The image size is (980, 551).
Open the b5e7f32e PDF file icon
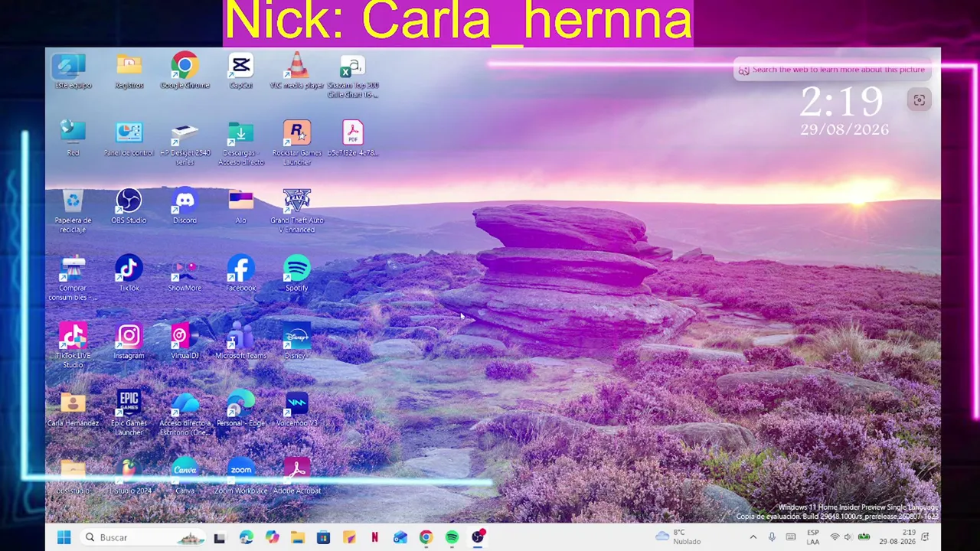(x=353, y=139)
